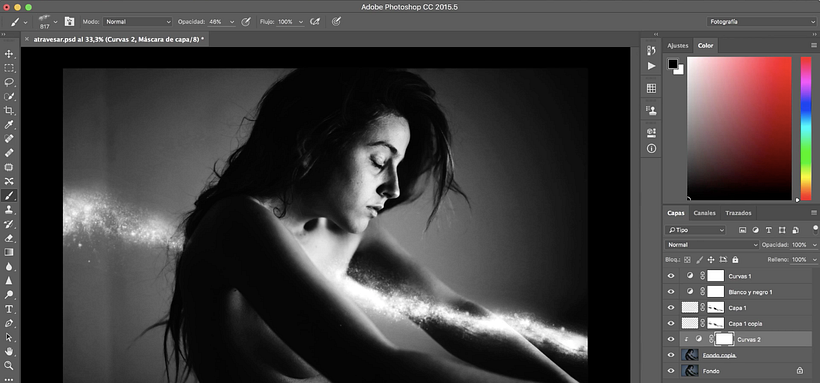Select the Move tool

pos(9,54)
